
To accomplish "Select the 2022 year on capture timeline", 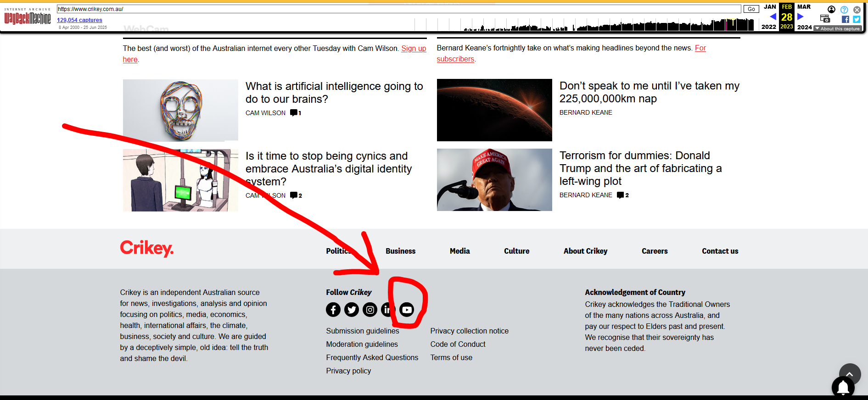I will [x=768, y=27].
